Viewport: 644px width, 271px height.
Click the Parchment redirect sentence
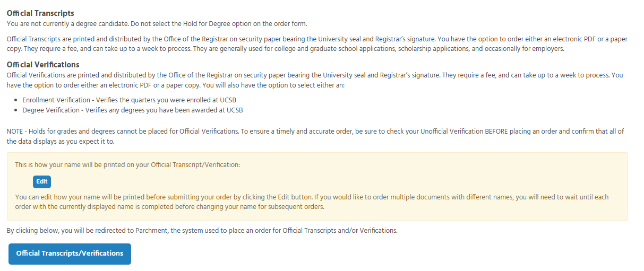pyautogui.click(x=202, y=231)
